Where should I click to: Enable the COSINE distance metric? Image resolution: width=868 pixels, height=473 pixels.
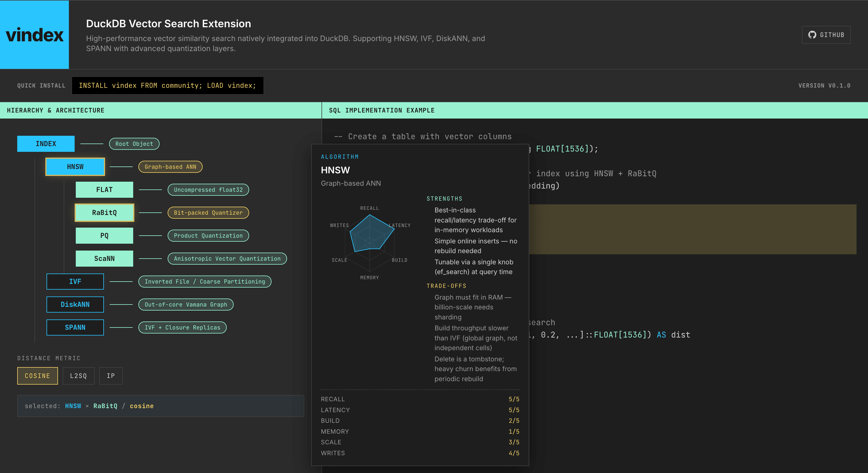[37, 376]
